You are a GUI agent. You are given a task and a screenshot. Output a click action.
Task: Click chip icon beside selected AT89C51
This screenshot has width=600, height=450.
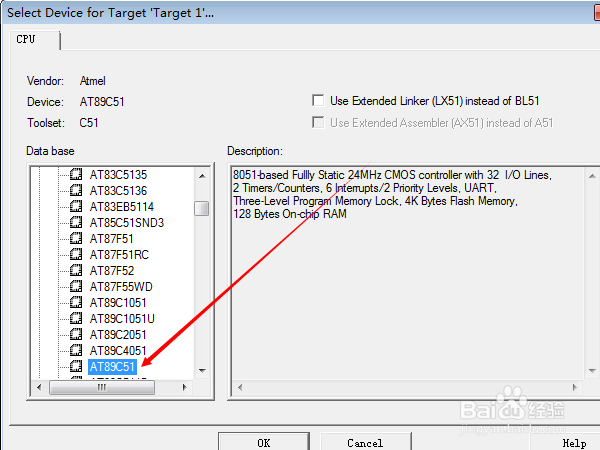76,366
